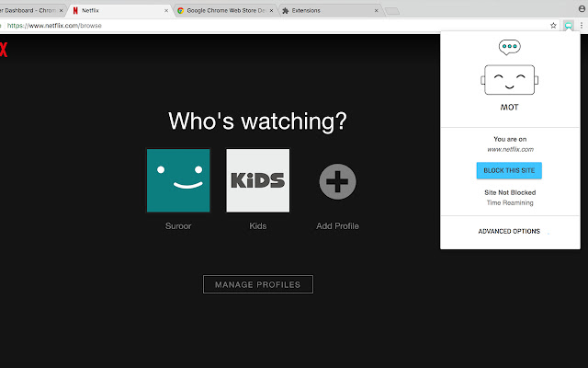
Task: Close the Netflix tab
Action: click(166, 10)
